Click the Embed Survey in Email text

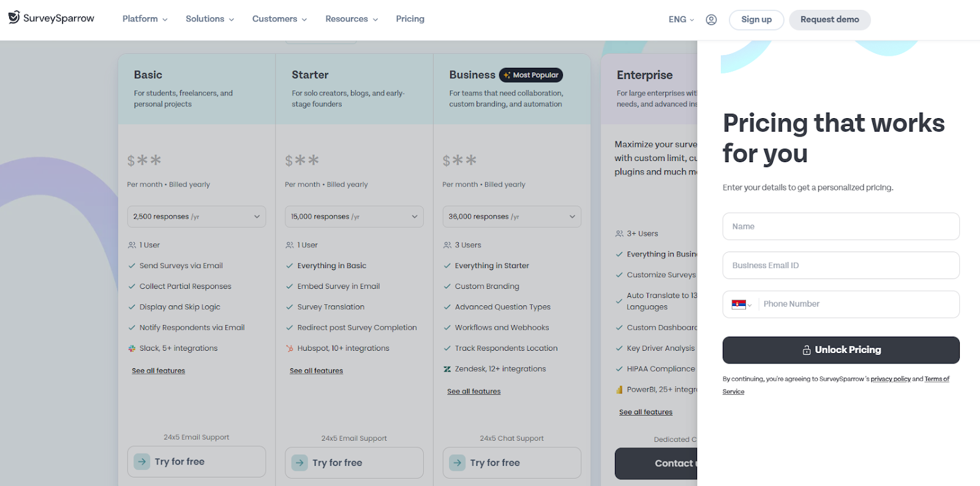338,286
